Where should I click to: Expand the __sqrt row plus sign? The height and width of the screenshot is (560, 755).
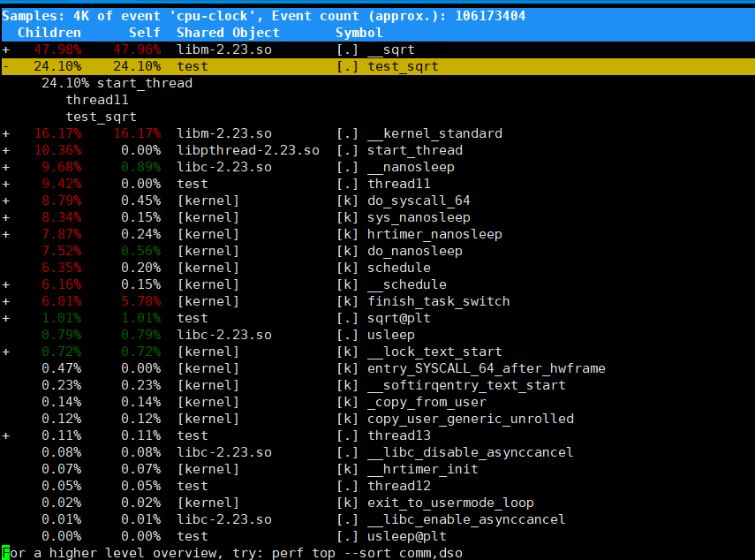[6, 49]
